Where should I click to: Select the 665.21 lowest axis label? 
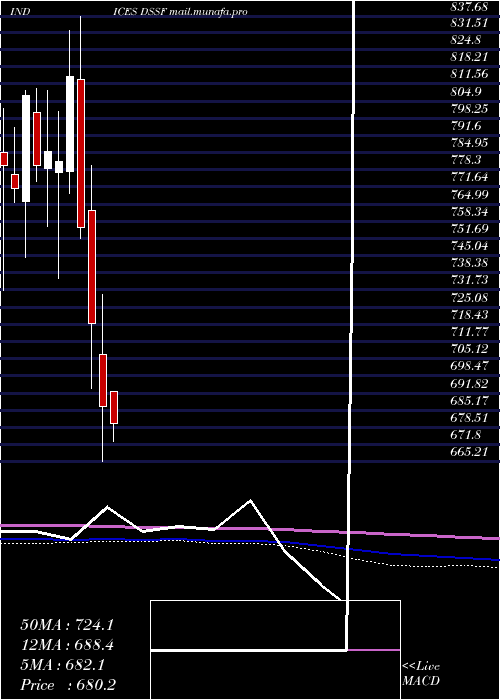tap(469, 452)
